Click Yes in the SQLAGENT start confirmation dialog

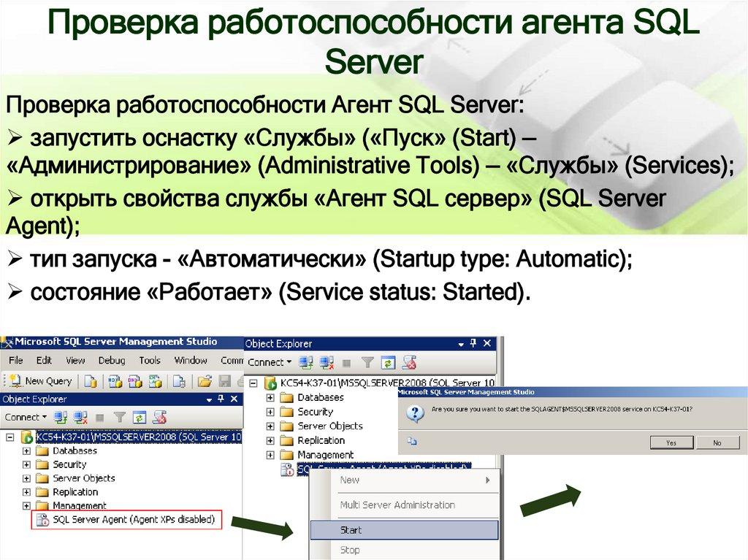pyautogui.click(x=671, y=442)
